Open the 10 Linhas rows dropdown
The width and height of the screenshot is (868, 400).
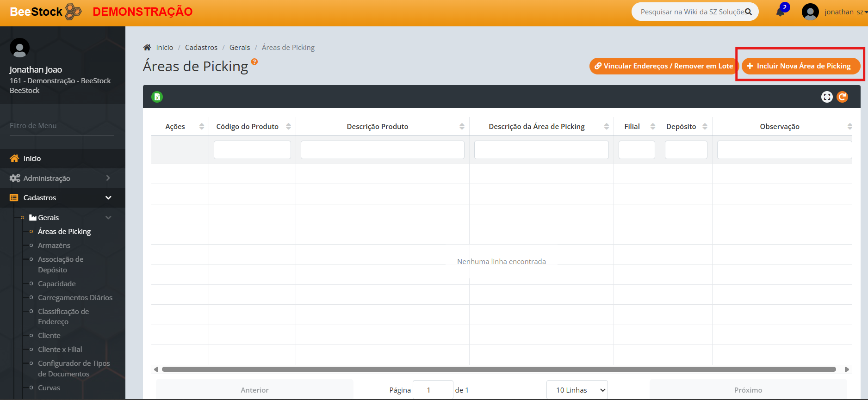pos(577,390)
